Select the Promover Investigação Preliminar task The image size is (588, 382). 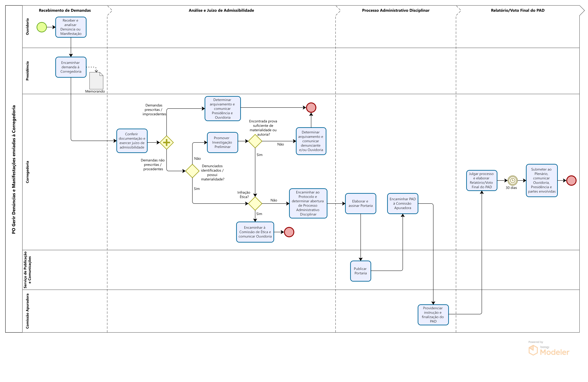[222, 142]
